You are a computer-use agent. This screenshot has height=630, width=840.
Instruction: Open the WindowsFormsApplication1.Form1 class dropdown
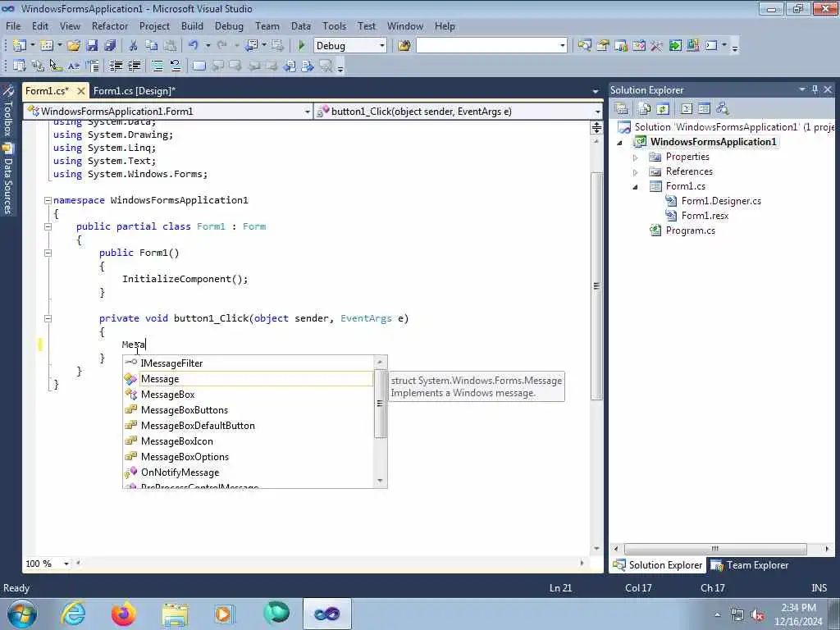tap(307, 112)
